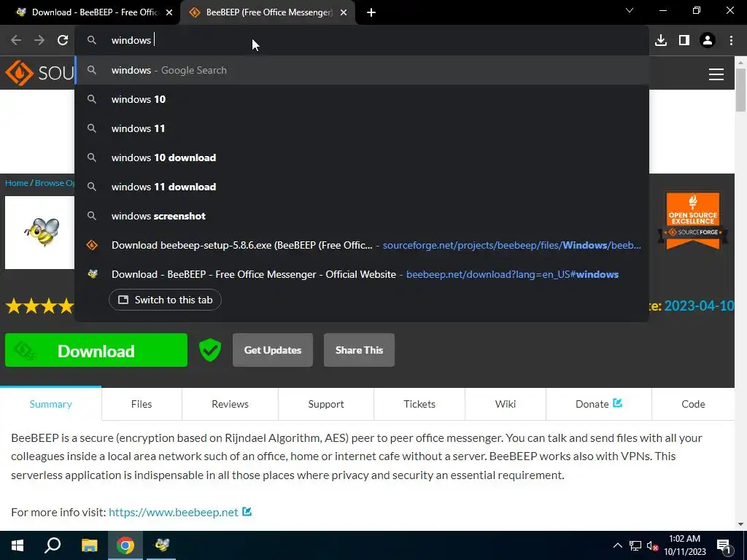
Task: Click the BeeBEEP taskbar icon
Action: click(x=162, y=545)
